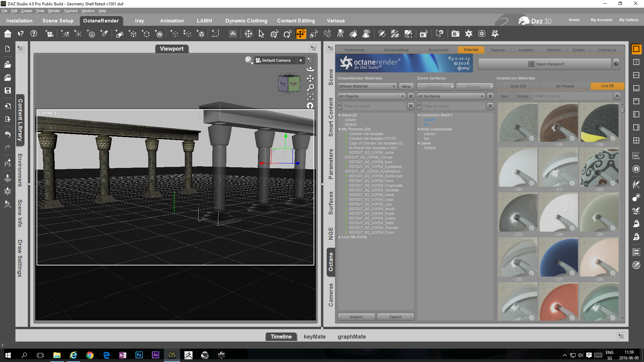Select the Node Selection arrow tool
This screenshot has height=362, width=644.
click(x=261, y=34)
